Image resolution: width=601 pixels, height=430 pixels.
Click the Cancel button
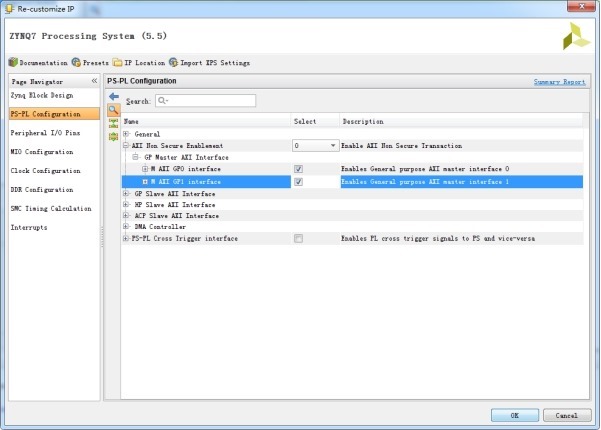(x=567, y=415)
